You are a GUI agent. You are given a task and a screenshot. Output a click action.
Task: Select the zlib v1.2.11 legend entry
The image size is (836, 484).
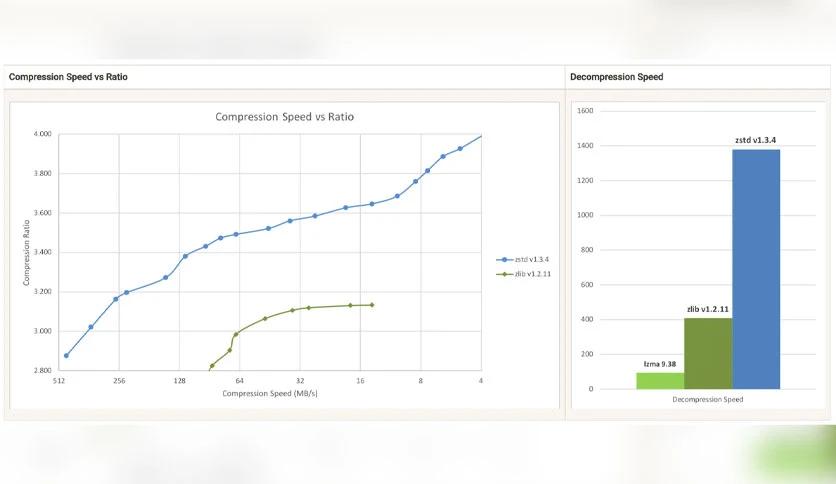pyautogui.click(x=524, y=274)
